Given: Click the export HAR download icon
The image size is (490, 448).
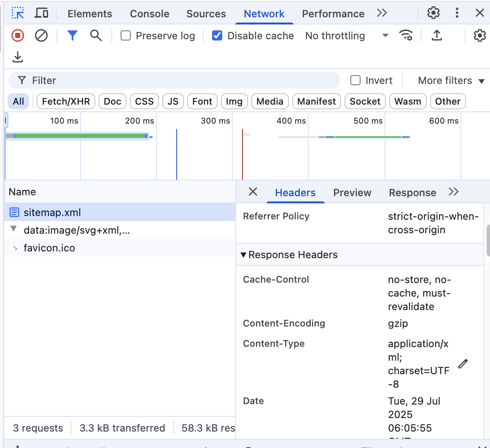Looking at the screenshot, I should pyautogui.click(x=18, y=57).
